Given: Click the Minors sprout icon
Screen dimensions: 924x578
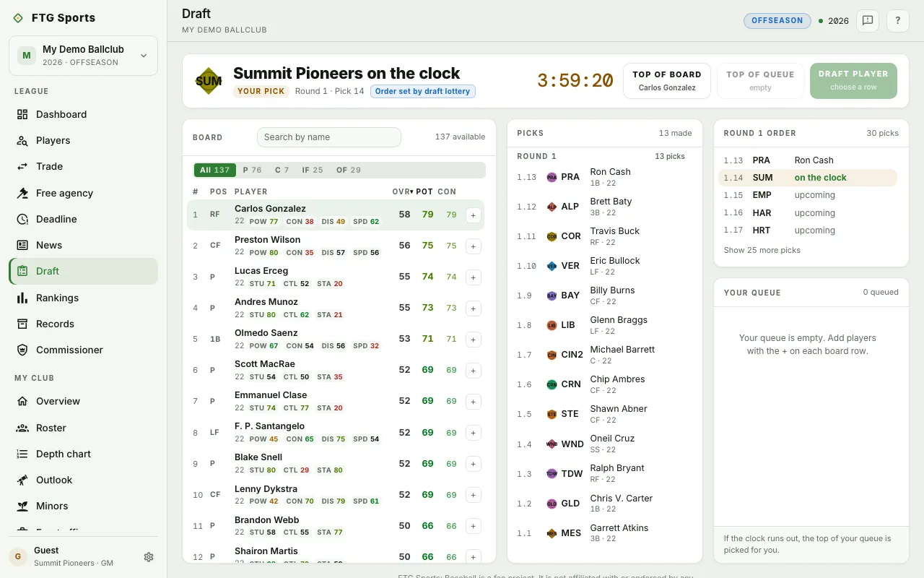Looking at the screenshot, I should [x=22, y=506].
